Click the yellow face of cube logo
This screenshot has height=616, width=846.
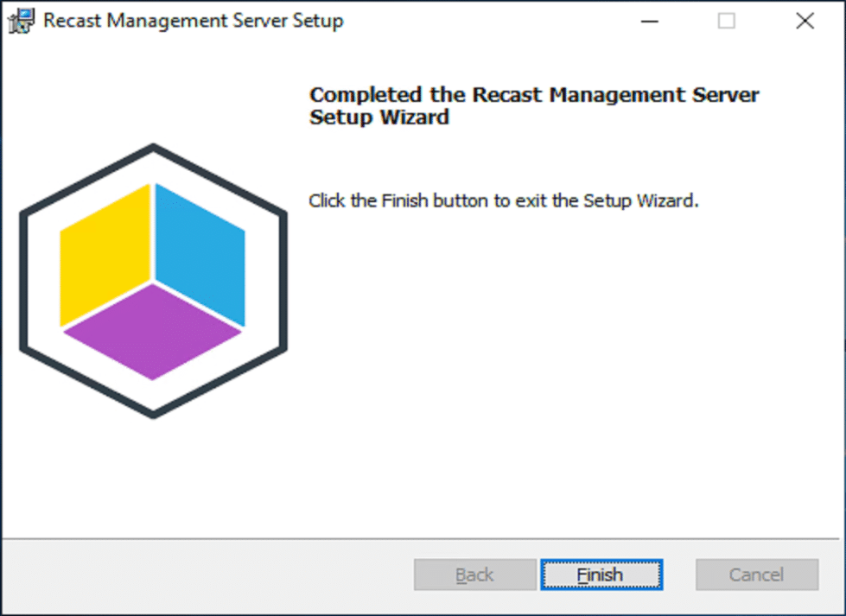click(x=105, y=255)
